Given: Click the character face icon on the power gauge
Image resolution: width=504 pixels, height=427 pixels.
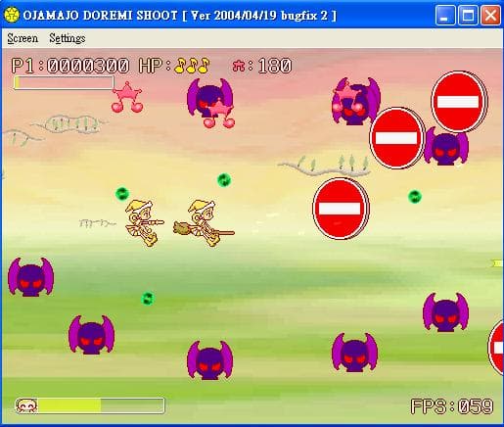Looking at the screenshot, I should pos(26,405).
